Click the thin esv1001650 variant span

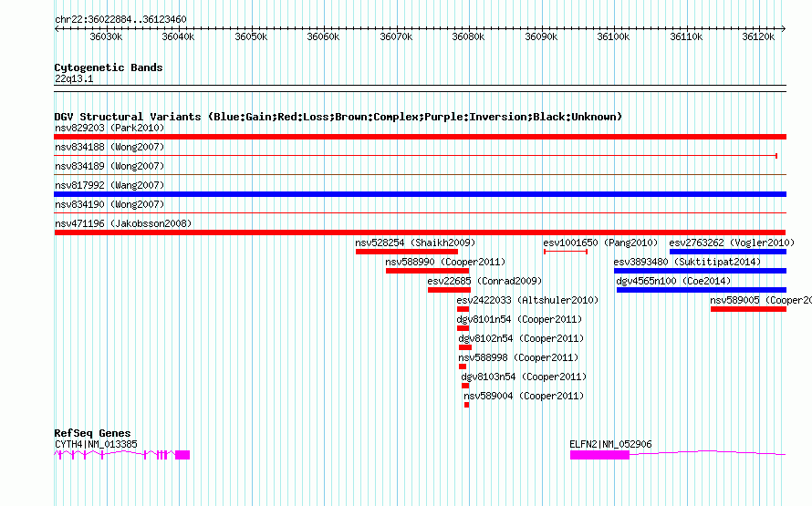[x=566, y=252]
